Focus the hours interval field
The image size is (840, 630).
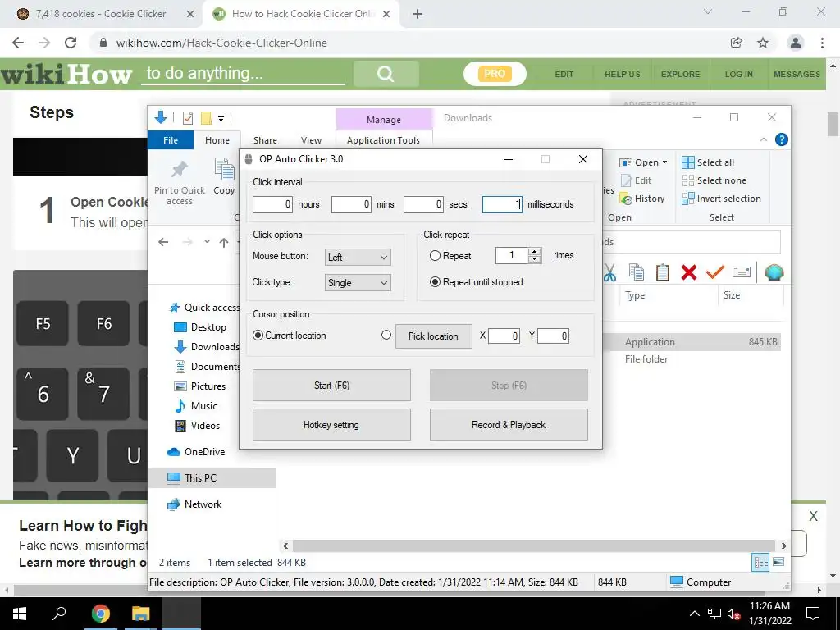[272, 204]
